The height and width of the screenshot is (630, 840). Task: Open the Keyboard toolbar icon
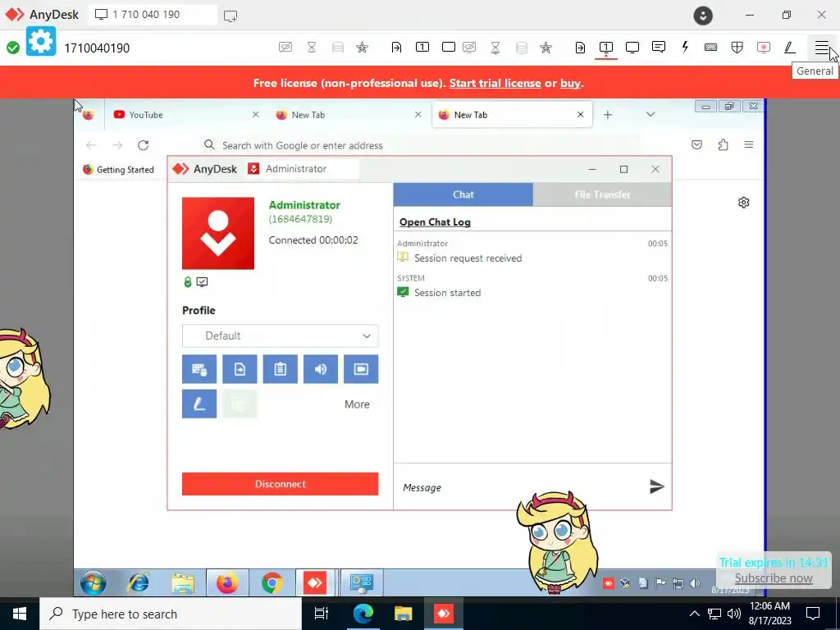pyautogui.click(x=711, y=47)
